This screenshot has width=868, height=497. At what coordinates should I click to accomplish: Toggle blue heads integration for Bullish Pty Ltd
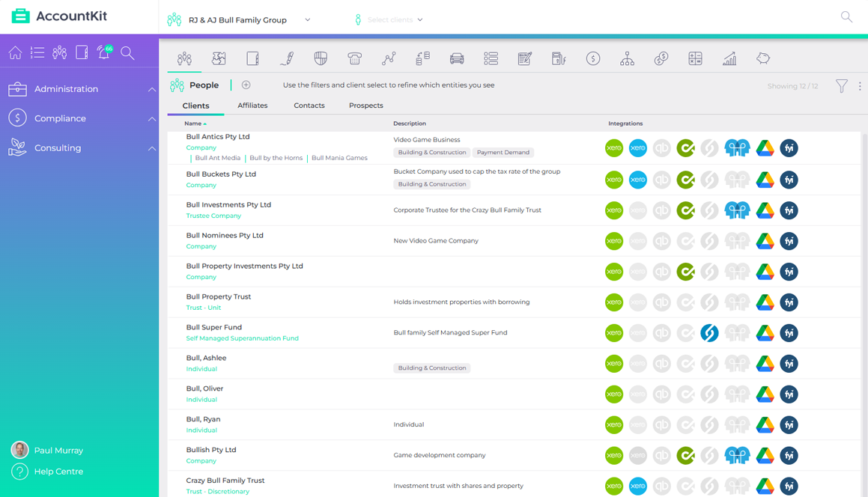click(x=737, y=456)
